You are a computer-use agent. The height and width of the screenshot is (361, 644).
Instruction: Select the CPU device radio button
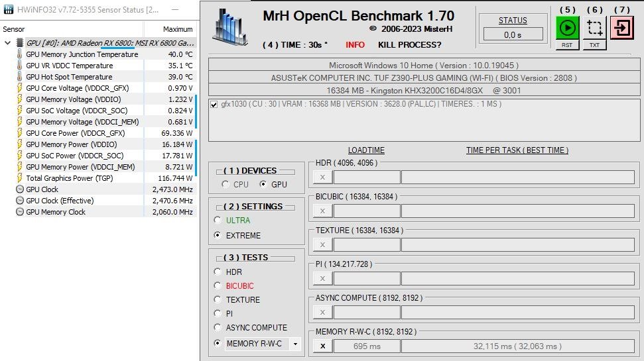(x=225, y=184)
